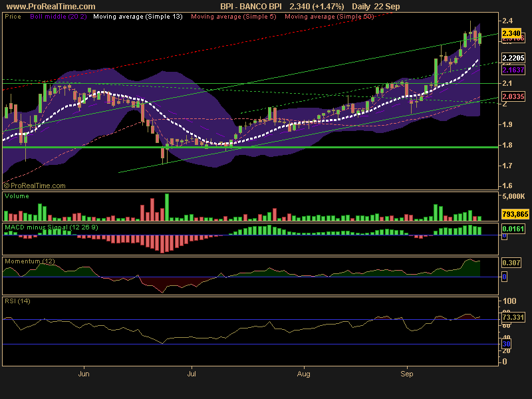
Task: Select the Volume panel label
Action: coord(17,196)
